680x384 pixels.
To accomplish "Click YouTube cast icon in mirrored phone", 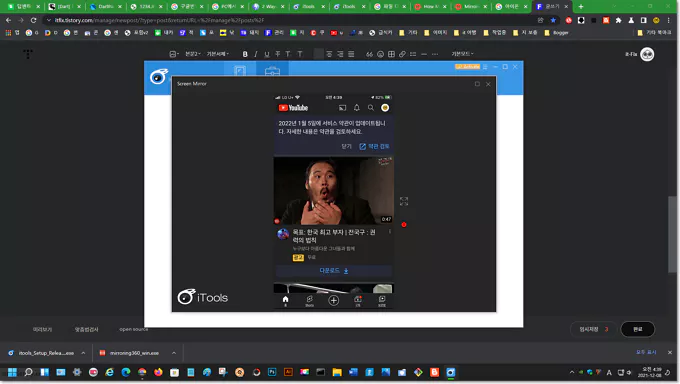I will [343, 108].
